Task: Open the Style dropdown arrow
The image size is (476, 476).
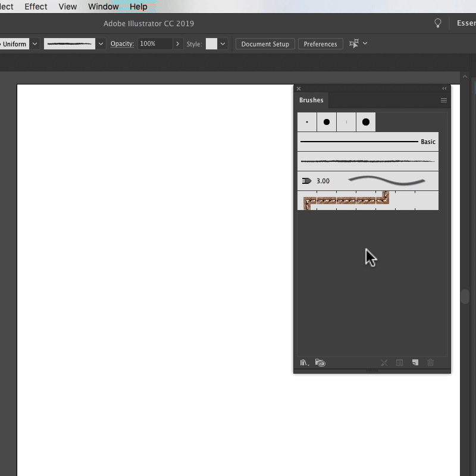Action: coord(223,43)
